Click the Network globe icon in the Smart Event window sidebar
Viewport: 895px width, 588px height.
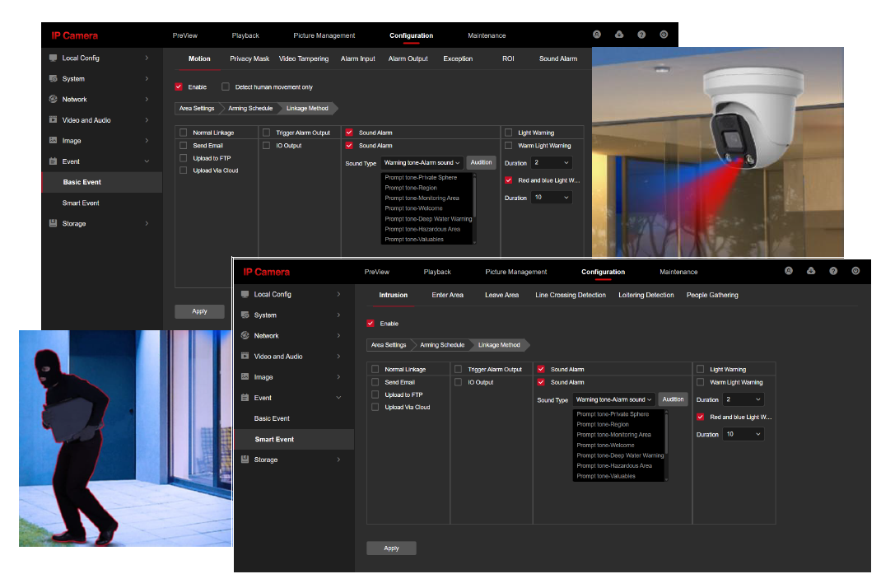(x=245, y=336)
